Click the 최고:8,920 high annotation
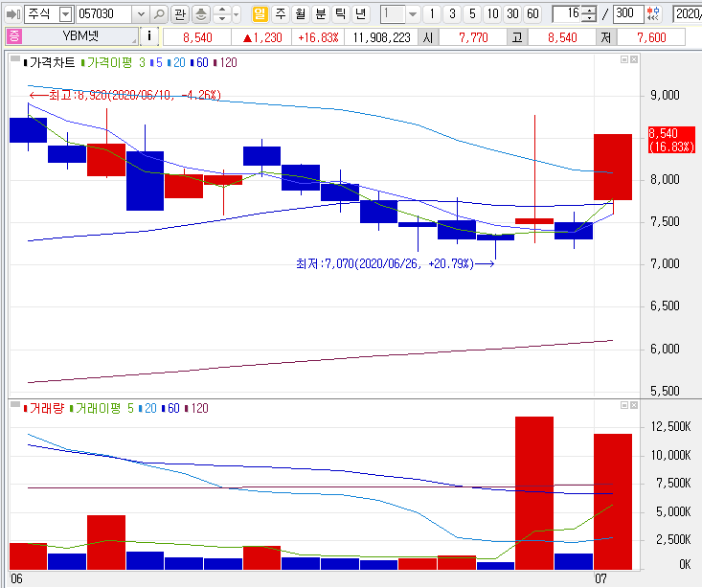The height and width of the screenshot is (588, 702). click(x=125, y=95)
